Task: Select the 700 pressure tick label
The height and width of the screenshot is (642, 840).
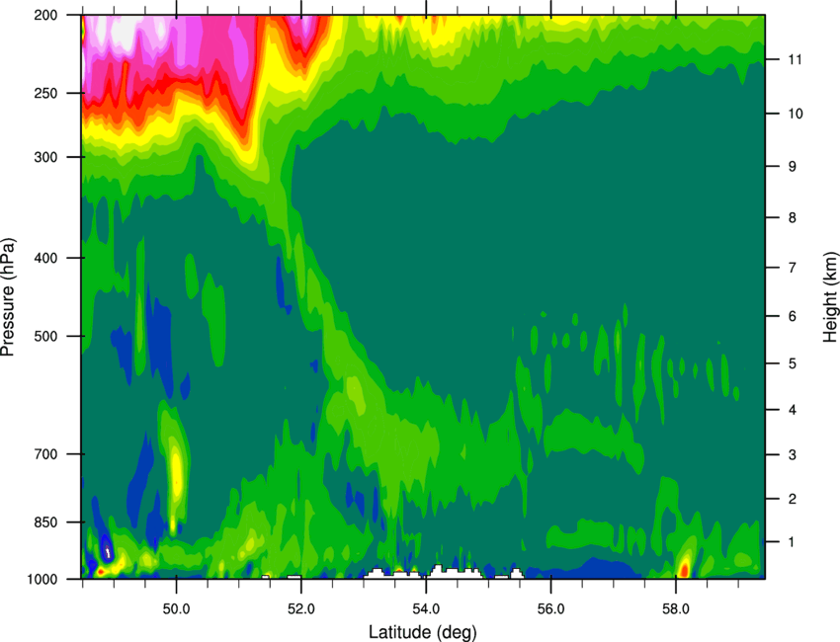Action: pos(45,454)
